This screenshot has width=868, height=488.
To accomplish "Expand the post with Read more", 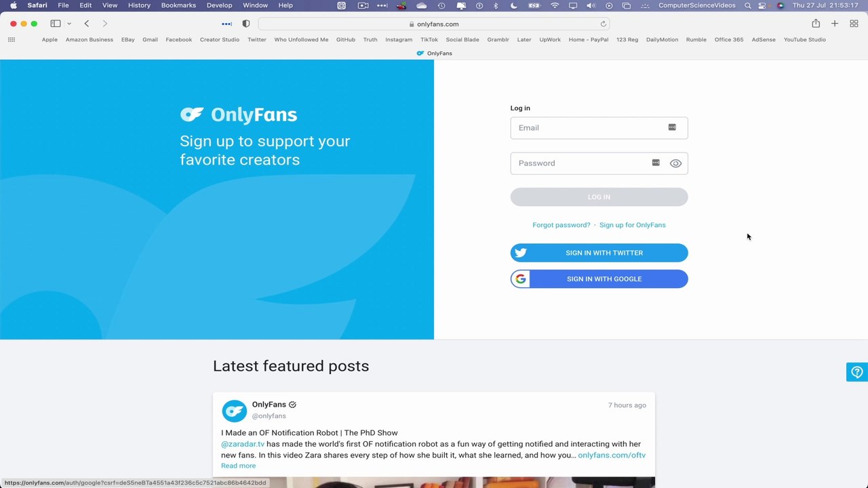I will coord(238,466).
